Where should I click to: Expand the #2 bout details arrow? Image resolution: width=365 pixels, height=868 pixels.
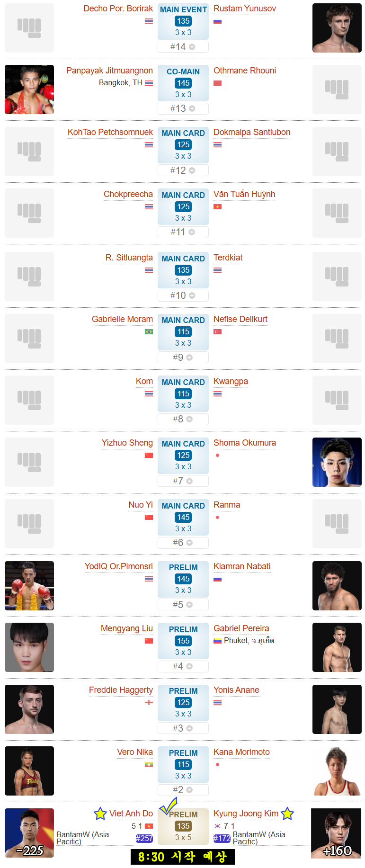click(x=189, y=790)
